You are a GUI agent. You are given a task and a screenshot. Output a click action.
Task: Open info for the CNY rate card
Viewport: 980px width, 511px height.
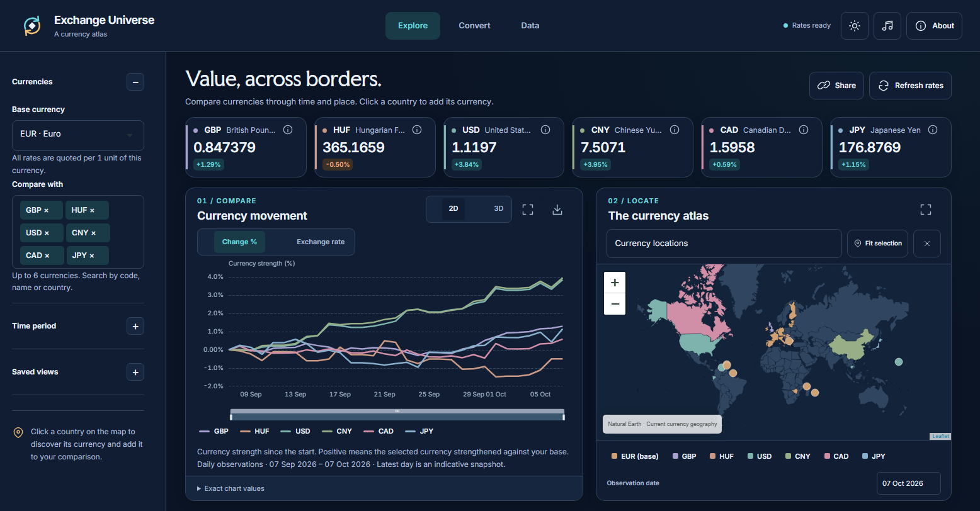[x=675, y=130]
